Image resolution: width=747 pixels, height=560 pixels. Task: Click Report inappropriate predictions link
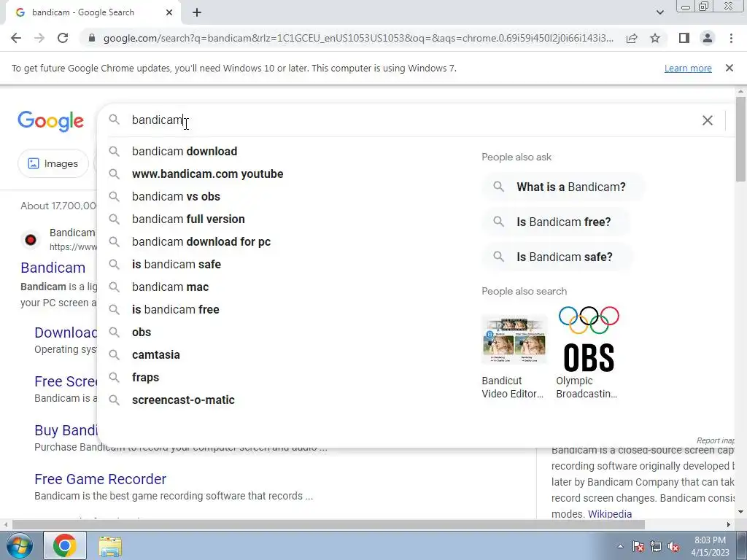point(715,440)
